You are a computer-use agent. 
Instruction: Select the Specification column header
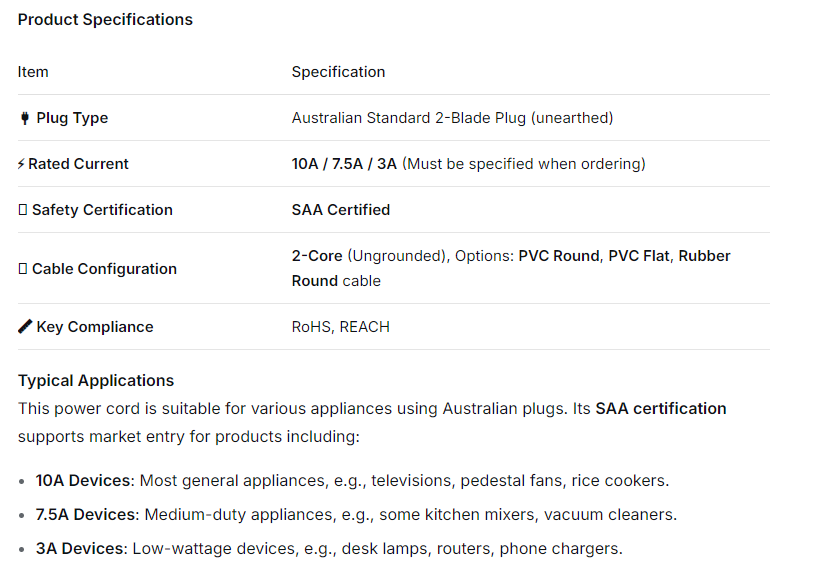338,72
